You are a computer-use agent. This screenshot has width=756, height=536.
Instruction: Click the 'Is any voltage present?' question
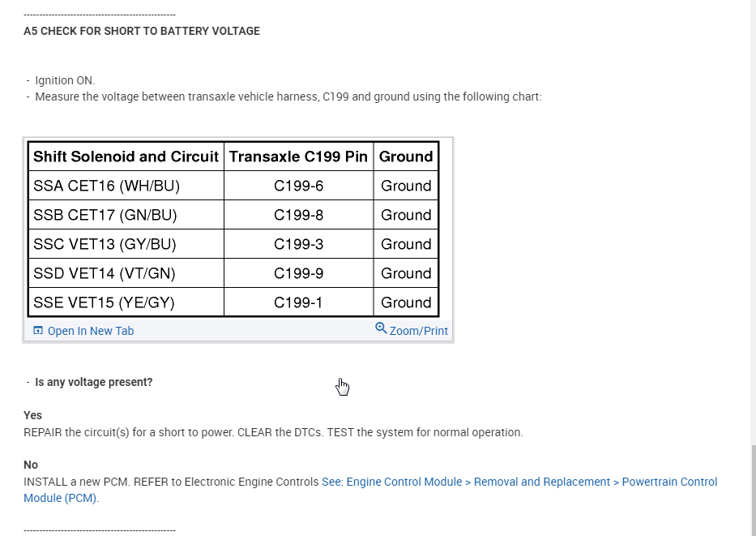pos(93,382)
